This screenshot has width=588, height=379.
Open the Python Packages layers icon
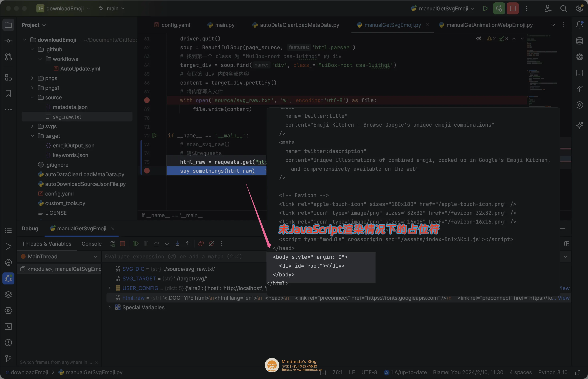click(8, 294)
